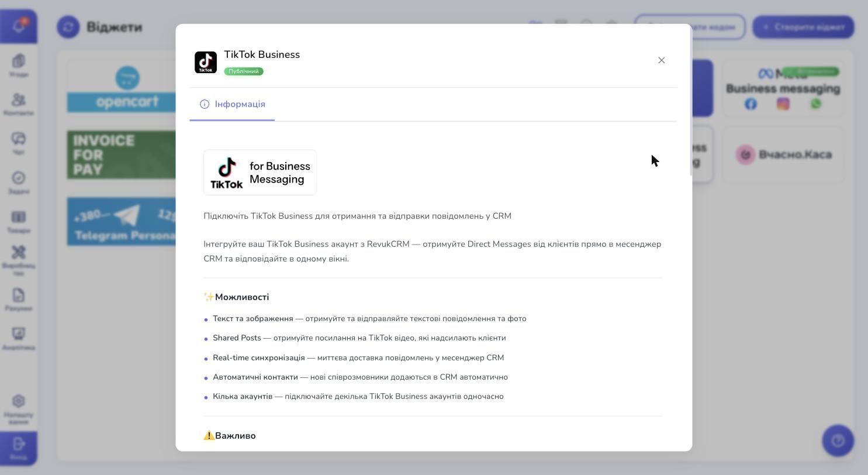This screenshot has height=475, width=868.
Task: Click the TikTok for Business Messaging banner
Action: pyautogui.click(x=260, y=173)
